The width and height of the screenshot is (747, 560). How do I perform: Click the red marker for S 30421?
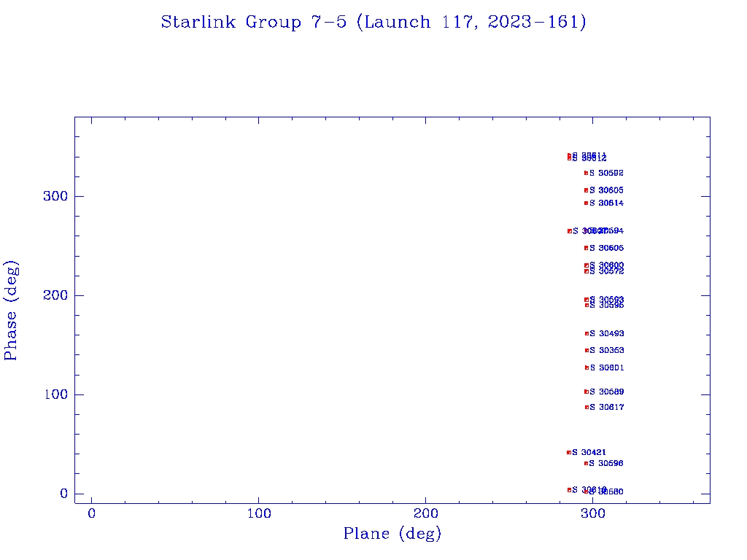coord(569,452)
